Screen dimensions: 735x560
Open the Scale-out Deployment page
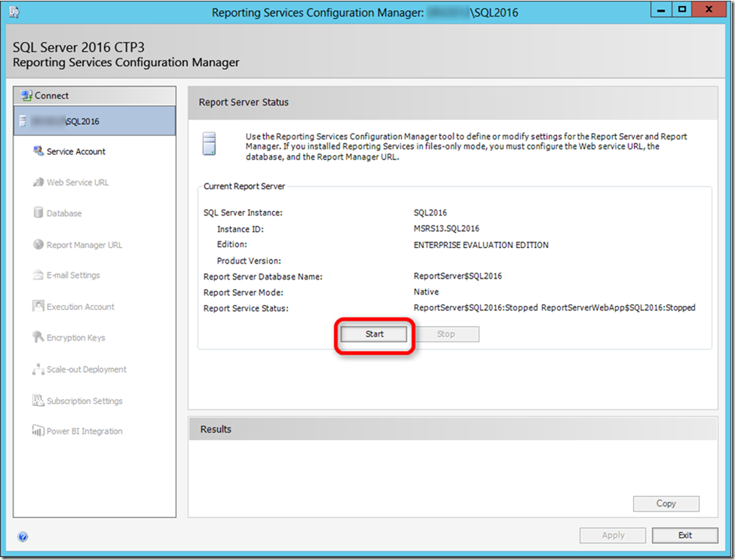[x=87, y=369]
